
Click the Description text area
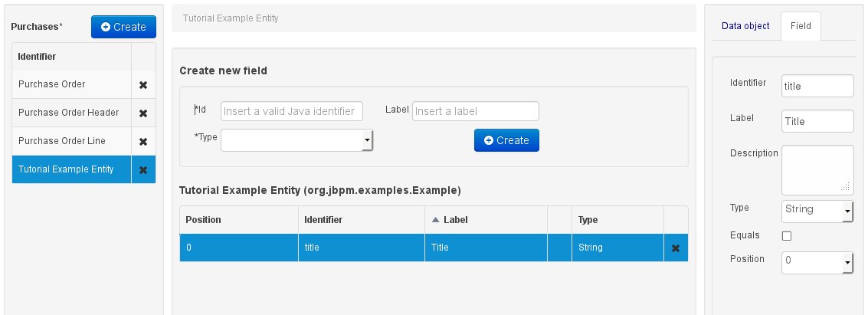coord(817,170)
